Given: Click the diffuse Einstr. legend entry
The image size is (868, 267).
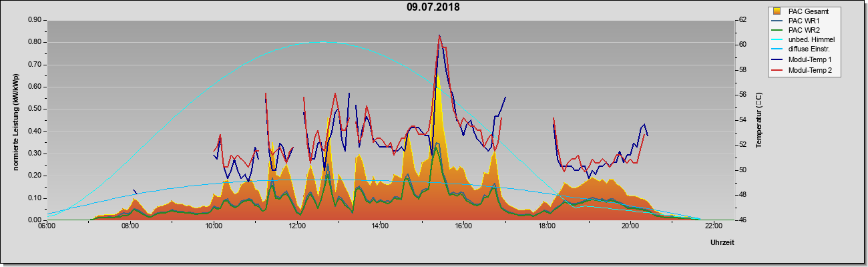Looking at the screenshot, I should click(x=805, y=50).
